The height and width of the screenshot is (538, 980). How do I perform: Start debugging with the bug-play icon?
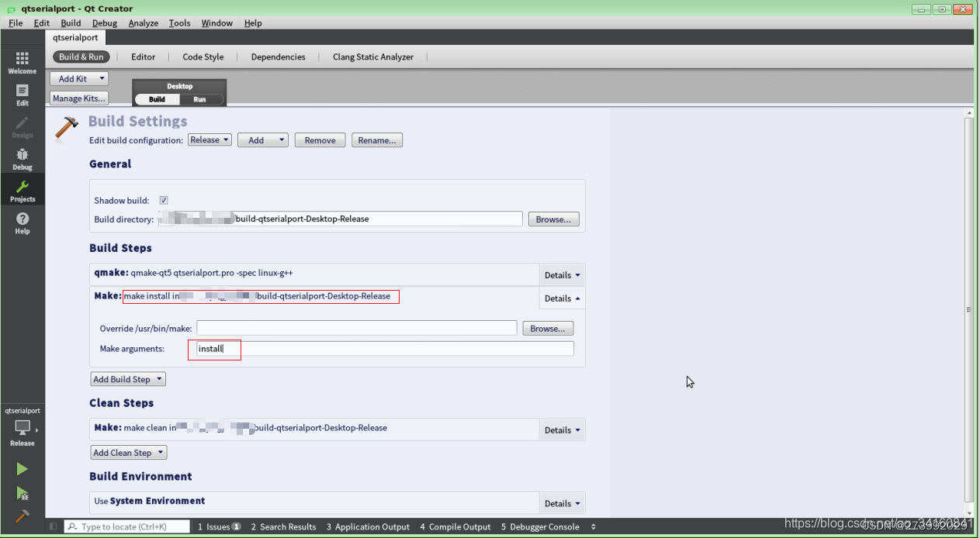pyautogui.click(x=22, y=493)
